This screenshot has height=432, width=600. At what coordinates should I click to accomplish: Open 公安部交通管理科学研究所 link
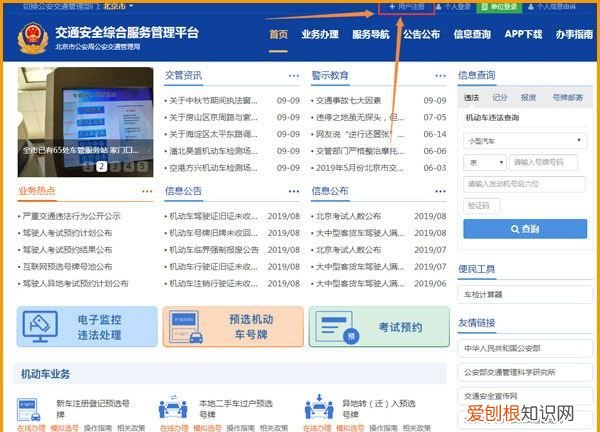click(525, 372)
